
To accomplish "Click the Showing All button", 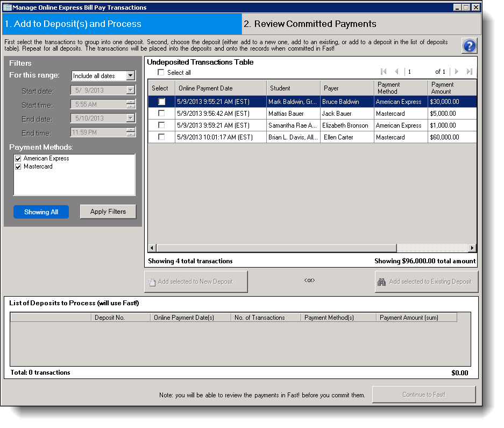I will 41,212.
